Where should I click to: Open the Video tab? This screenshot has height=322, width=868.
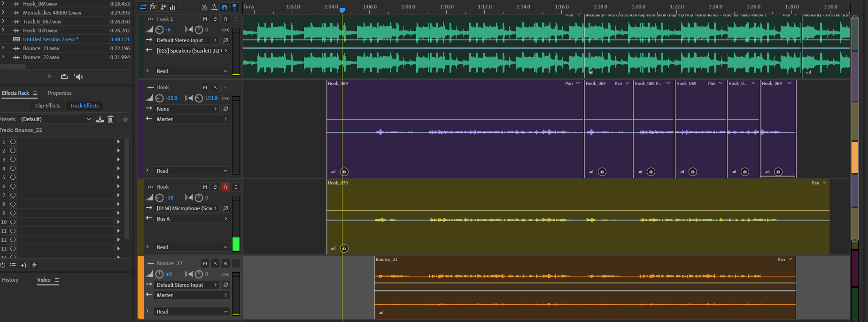(44, 280)
